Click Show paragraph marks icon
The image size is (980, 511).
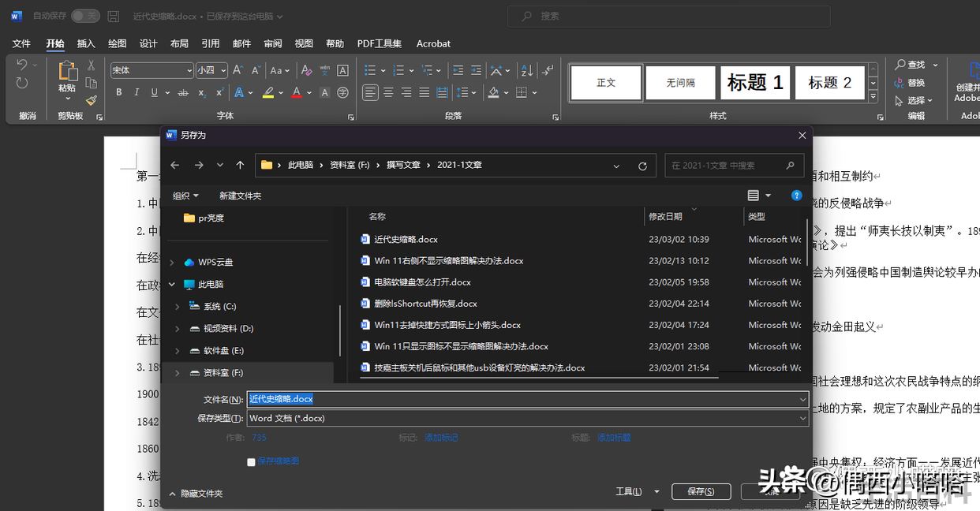coord(548,70)
